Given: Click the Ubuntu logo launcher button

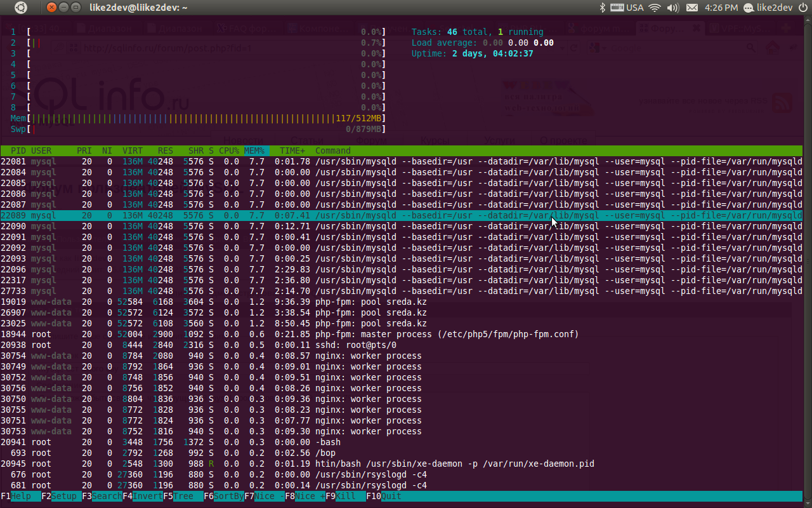Looking at the screenshot, I should point(21,8).
